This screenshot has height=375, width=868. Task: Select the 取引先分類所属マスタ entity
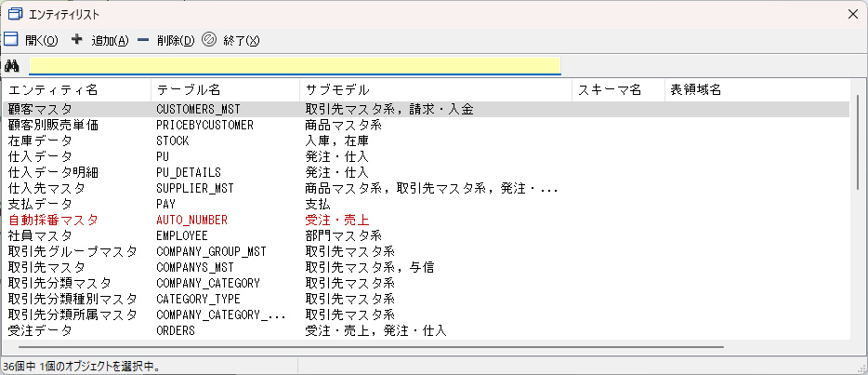pos(72,315)
